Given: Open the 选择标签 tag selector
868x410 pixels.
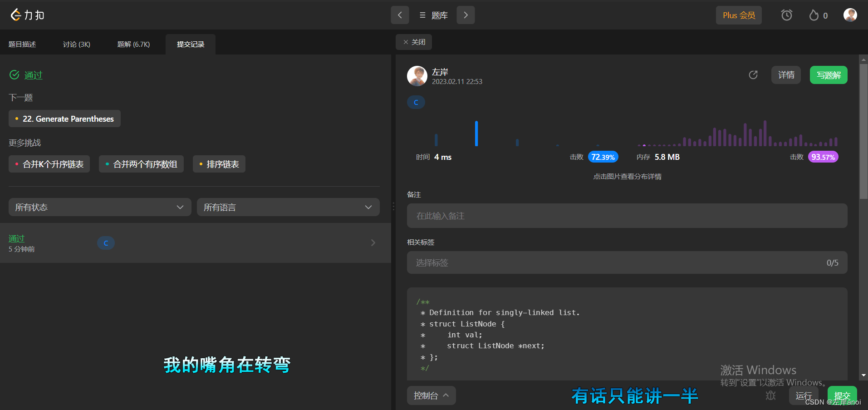Looking at the screenshot, I should tap(627, 262).
